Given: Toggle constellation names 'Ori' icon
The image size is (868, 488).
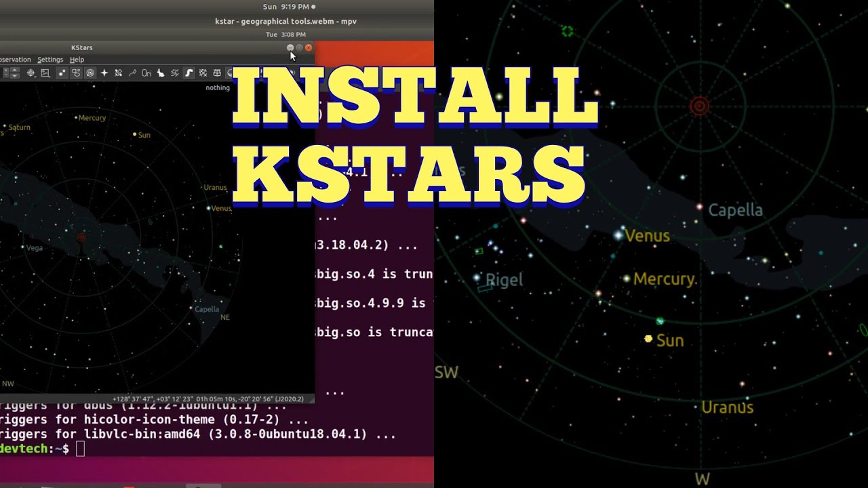Looking at the screenshot, I should 146,73.
